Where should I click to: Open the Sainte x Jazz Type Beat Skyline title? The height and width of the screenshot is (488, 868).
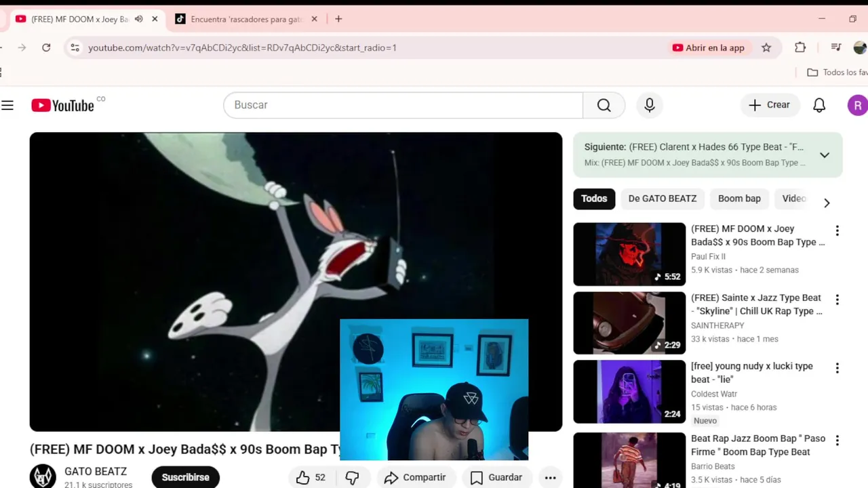pos(756,304)
